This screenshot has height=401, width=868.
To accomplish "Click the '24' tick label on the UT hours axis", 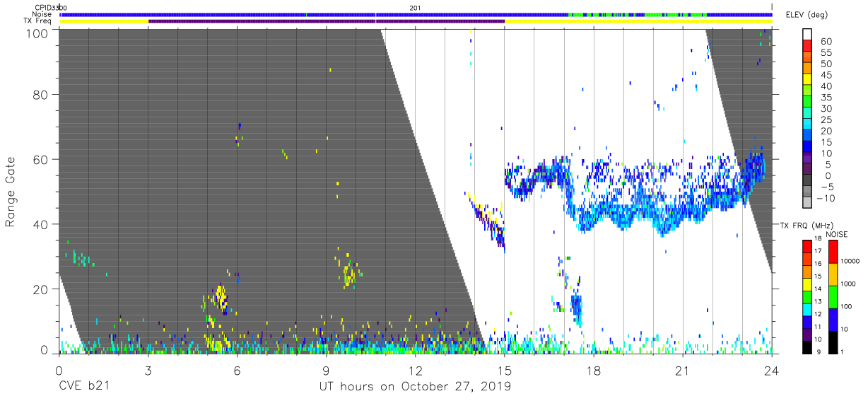I will (771, 370).
